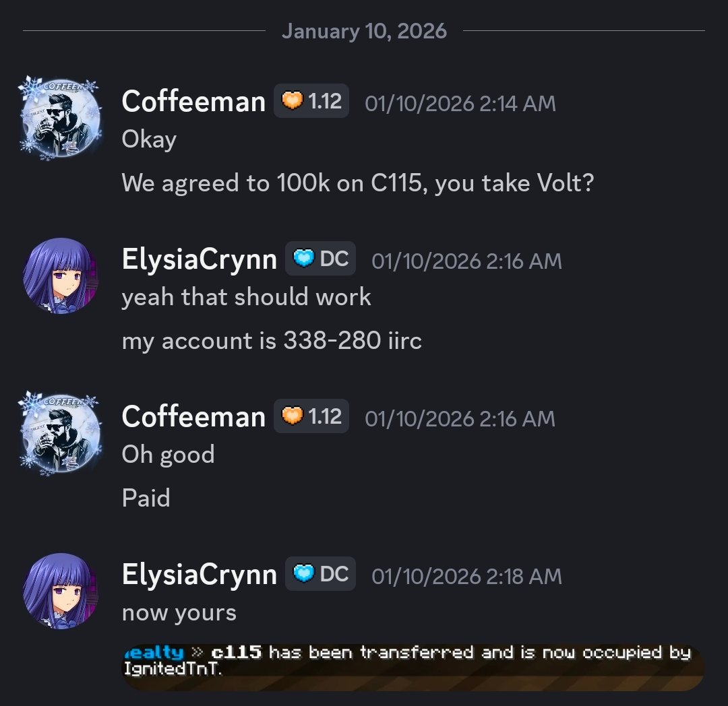Open the c115 transferred screenshot attachment
Screen dimensions: 728x706
(x=413, y=667)
